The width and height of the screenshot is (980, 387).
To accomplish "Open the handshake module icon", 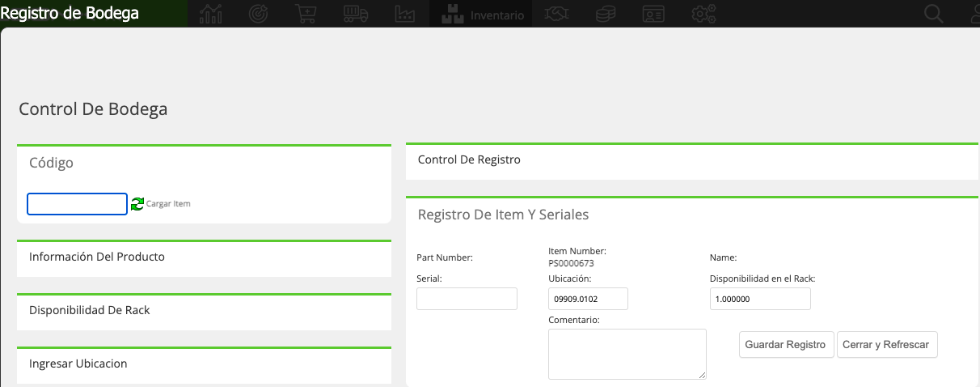I will 556,14.
